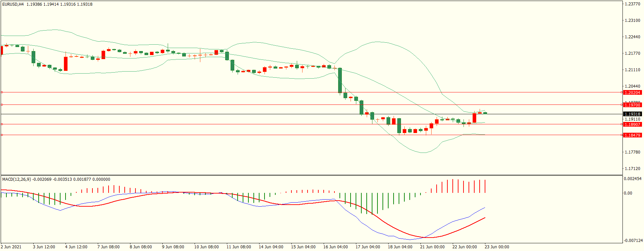Click the black 1.19318 current price label
Image resolution: width=644 pixels, height=251 pixels.
point(632,114)
